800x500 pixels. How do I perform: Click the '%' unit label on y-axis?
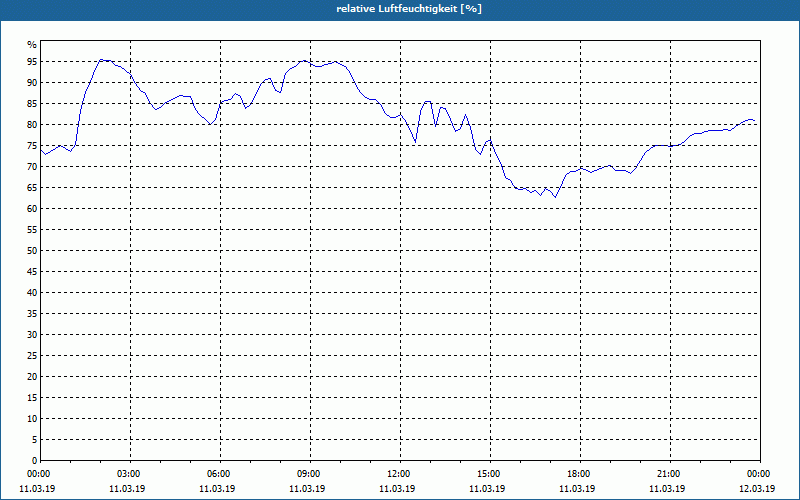coord(32,45)
